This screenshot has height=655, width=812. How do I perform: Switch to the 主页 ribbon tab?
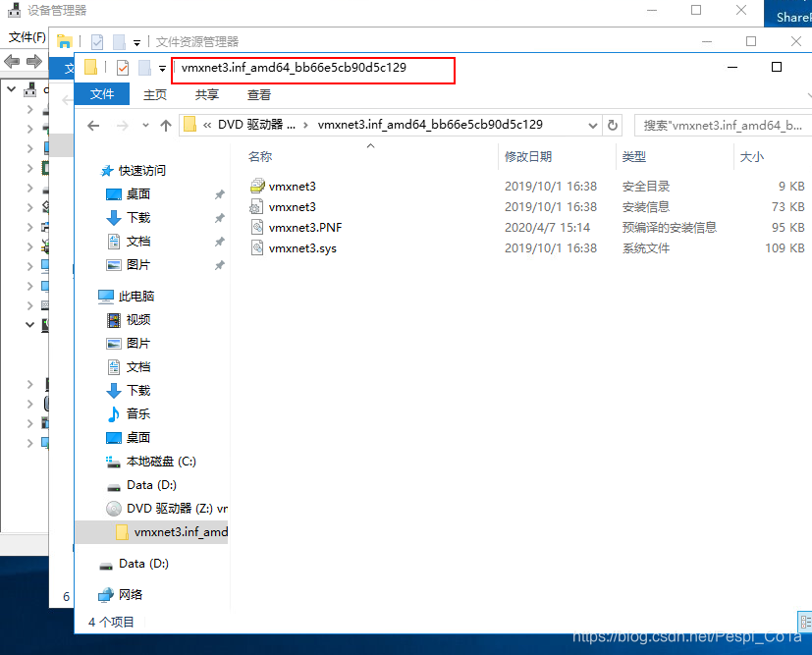coord(155,94)
